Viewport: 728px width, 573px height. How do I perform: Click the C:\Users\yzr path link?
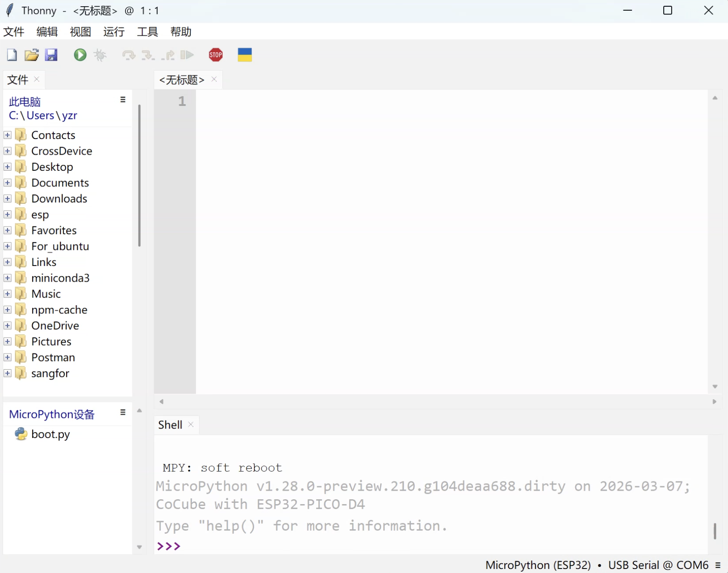click(x=42, y=115)
